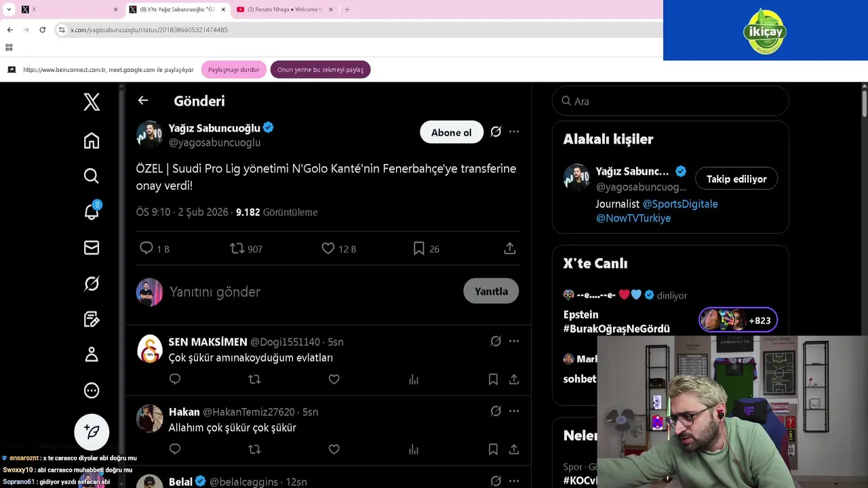Viewport: 868px width, 488px height.
Task: Open three-dot menu on Yağız's post
Action: [x=514, y=132]
